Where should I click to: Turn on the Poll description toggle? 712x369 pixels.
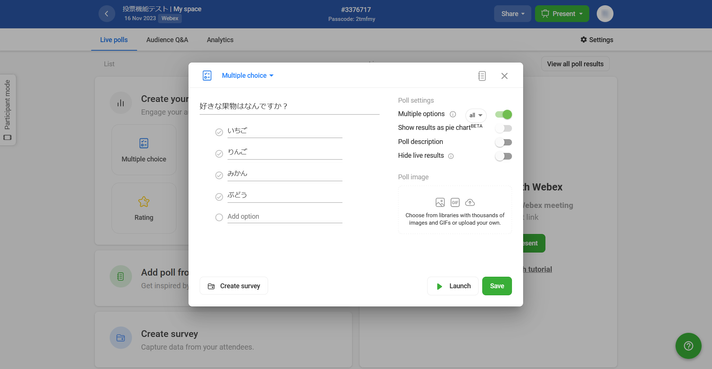(504, 143)
